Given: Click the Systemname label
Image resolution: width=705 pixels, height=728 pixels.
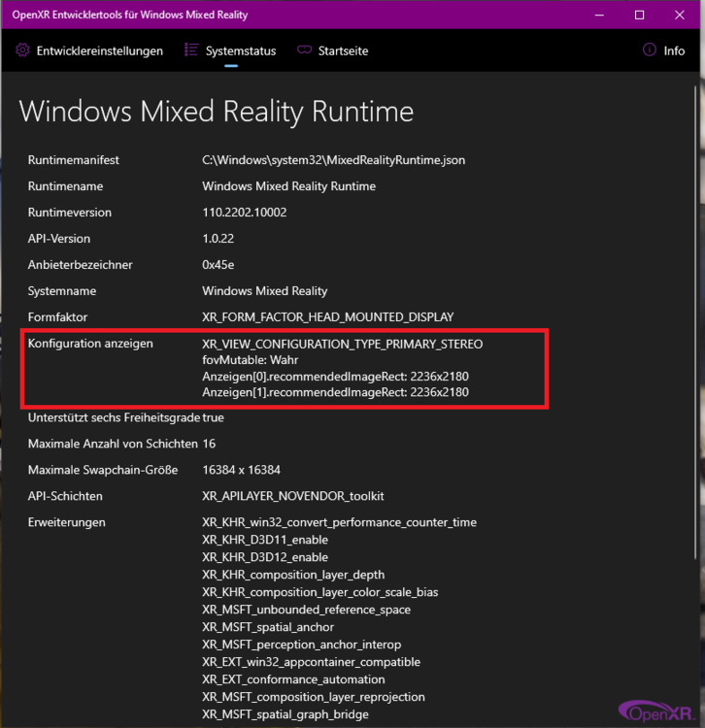Looking at the screenshot, I should coord(62,291).
